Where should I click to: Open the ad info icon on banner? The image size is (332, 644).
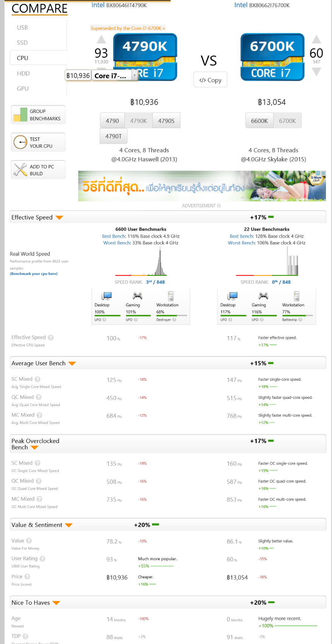pos(318,173)
